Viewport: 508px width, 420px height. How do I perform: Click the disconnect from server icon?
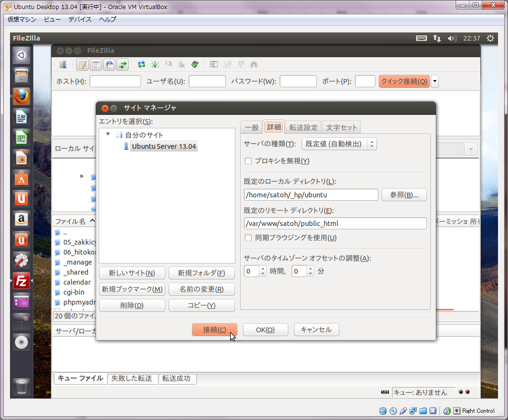(182, 64)
